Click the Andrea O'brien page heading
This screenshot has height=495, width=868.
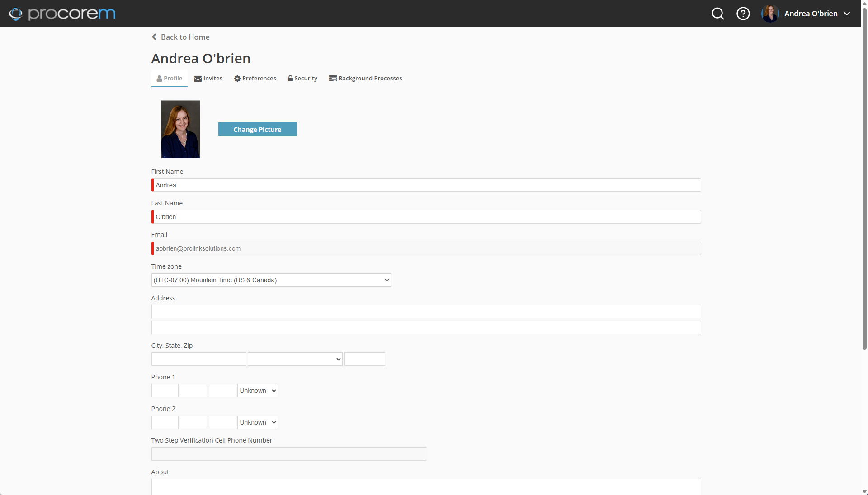coord(201,58)
